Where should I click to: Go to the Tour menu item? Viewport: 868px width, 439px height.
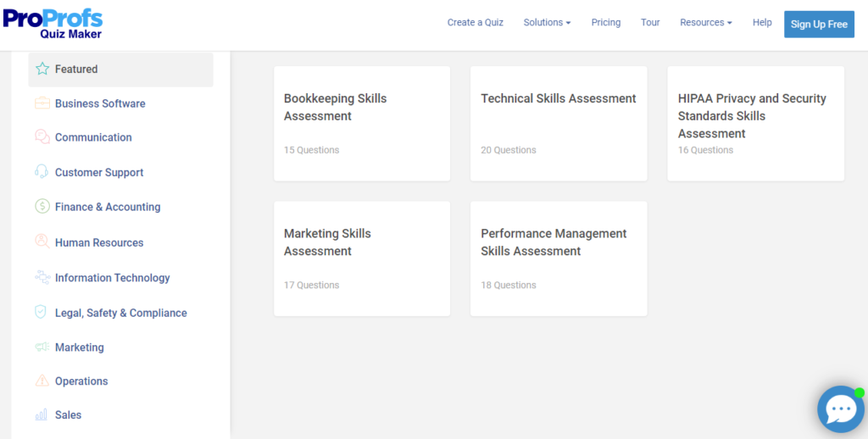[650, 23]
